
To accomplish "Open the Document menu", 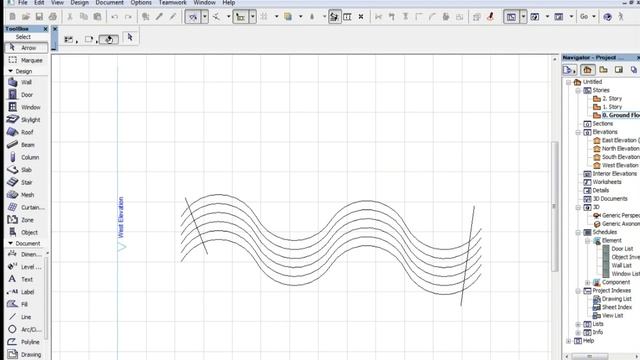I will pyautogui.click(x=109, y=2).
